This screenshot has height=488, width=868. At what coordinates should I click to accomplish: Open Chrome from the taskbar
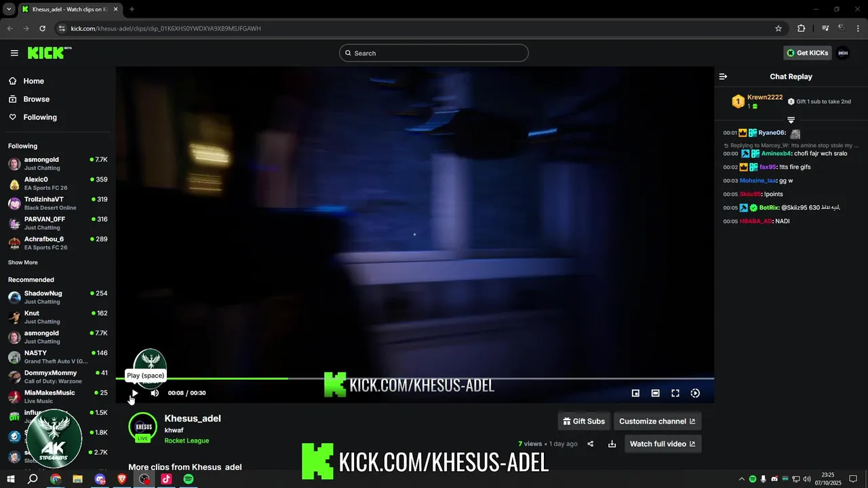56,479
